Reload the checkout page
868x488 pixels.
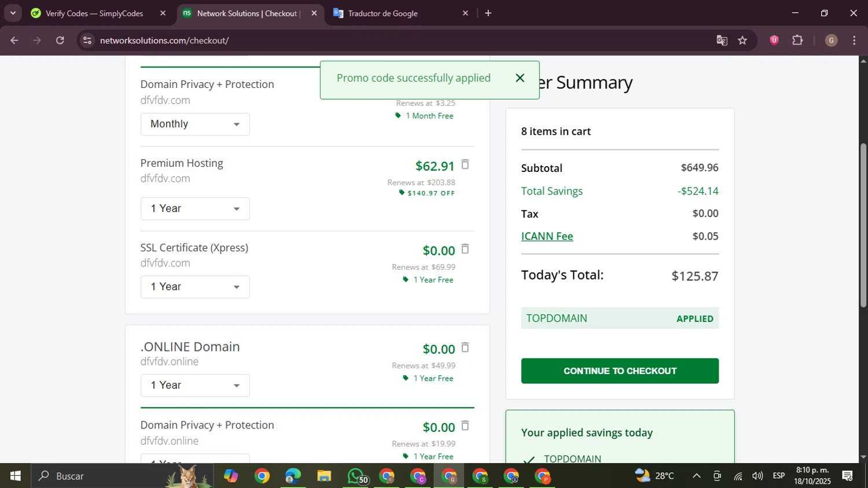pyautogui.click(x=60, y=41)
